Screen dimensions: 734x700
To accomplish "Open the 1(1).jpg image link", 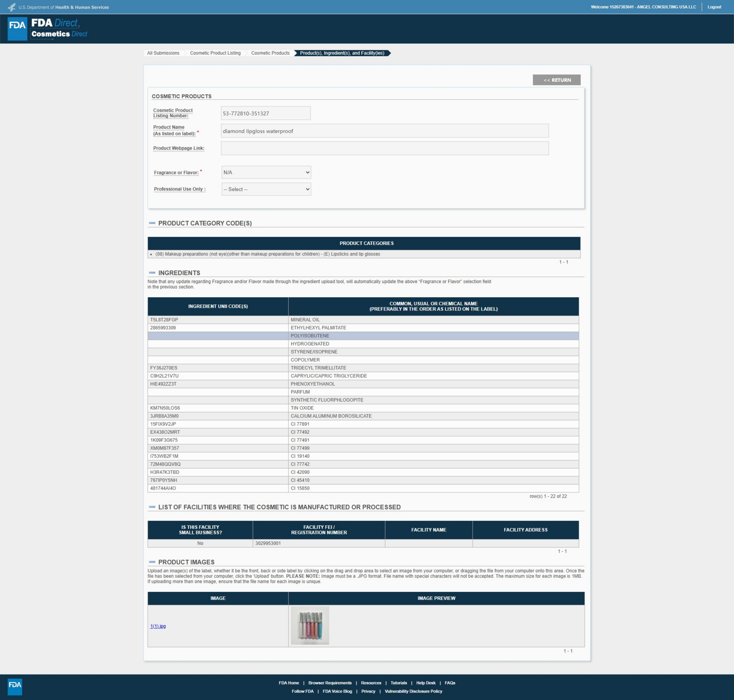I will [x=158, y=626].
